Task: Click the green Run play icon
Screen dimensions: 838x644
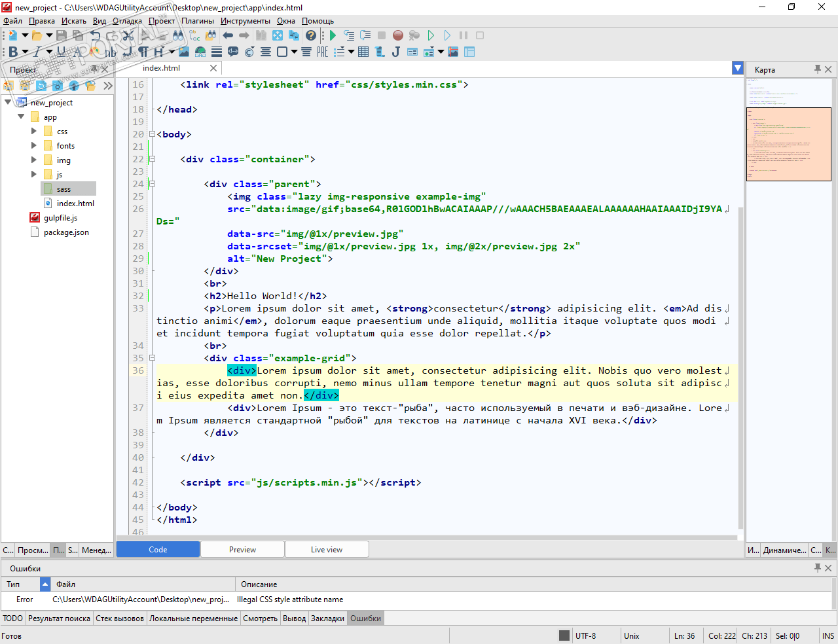Action: [333, 35]
